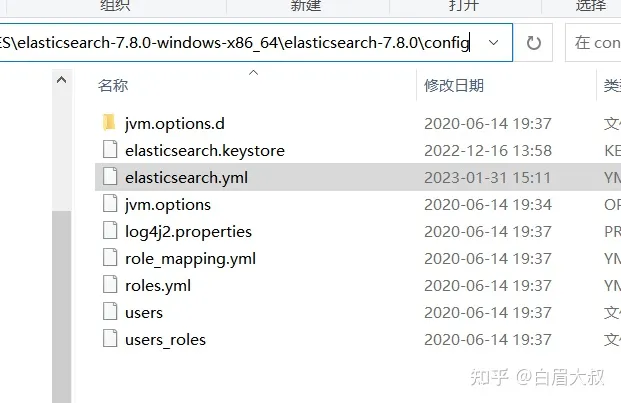Select the roles.yml file name

[158, 286]
